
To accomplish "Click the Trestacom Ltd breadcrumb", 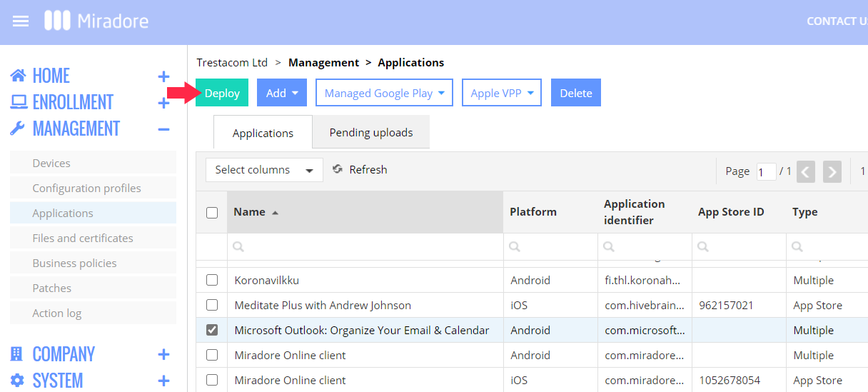I will tap(232, 62).
